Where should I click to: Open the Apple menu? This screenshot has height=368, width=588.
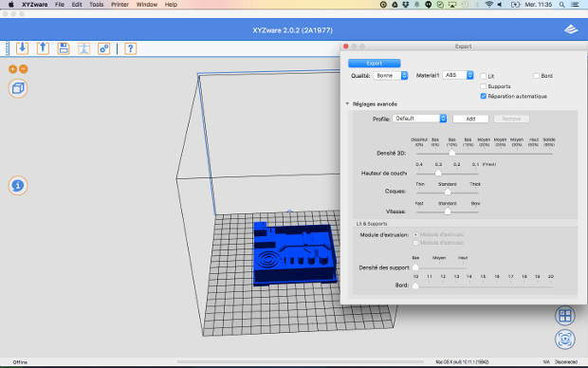click(x=10, y=5)
